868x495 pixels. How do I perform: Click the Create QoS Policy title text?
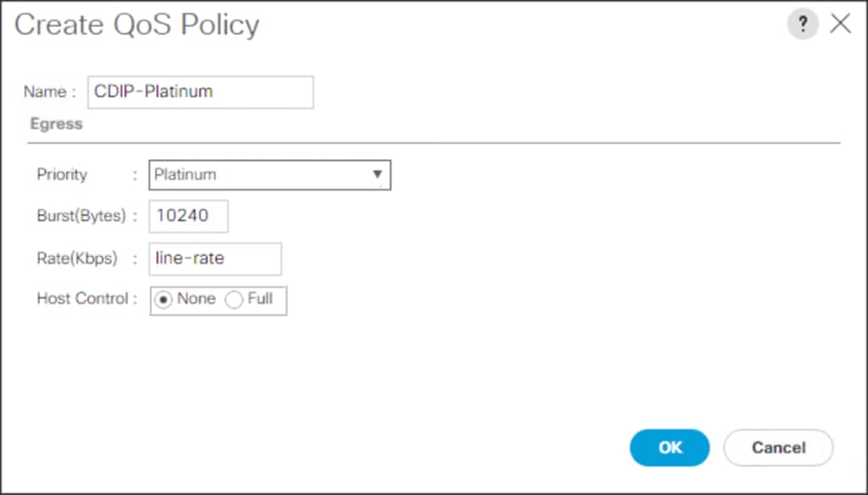[136, 25]
